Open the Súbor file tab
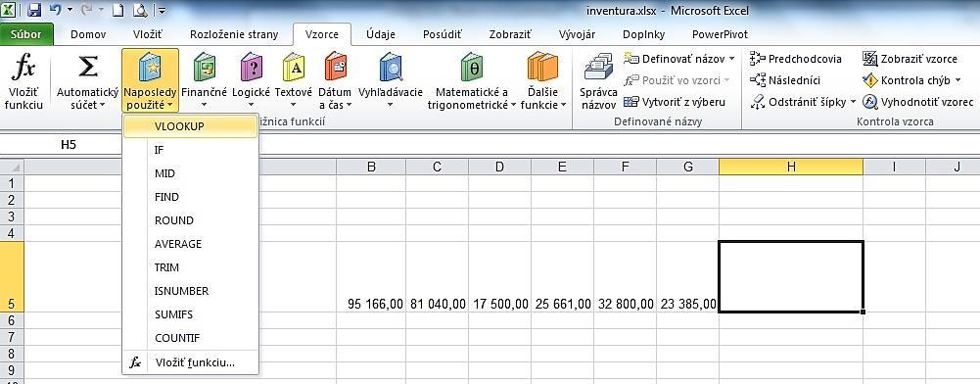 26,34
